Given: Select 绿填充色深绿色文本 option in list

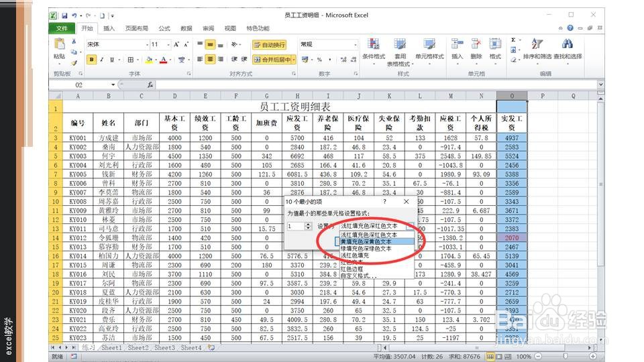Looking at the screenshot, I should tap(376, 248).
